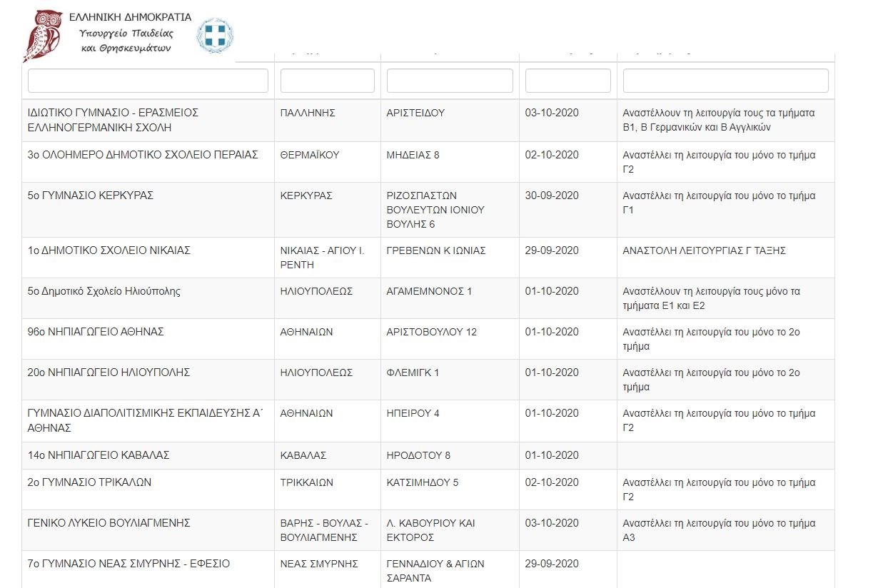Focus the filter box above school names
The width and height of the screenshot is (878, 588).
148,81
